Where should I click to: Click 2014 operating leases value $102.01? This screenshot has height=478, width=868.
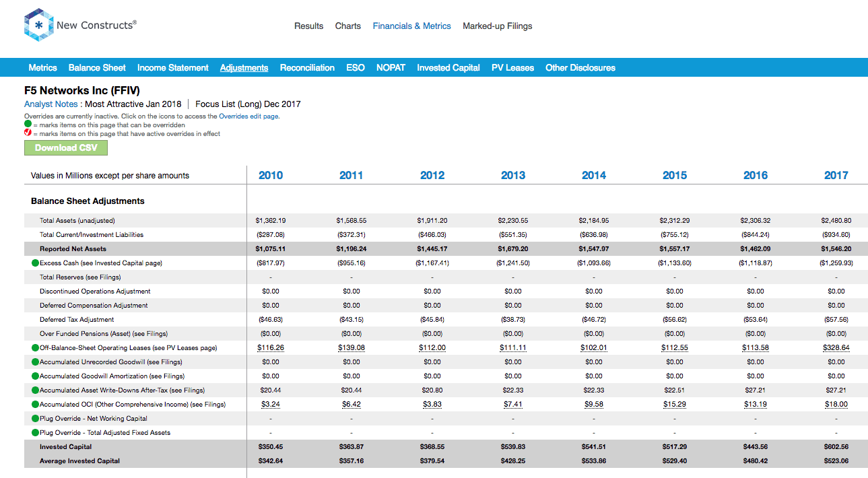pos(594,348)
